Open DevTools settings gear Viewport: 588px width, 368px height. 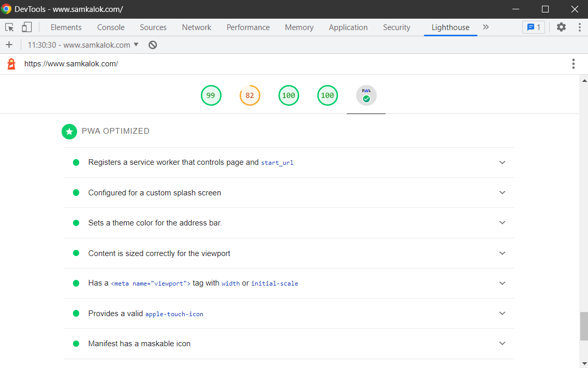[x=561, y=27]
